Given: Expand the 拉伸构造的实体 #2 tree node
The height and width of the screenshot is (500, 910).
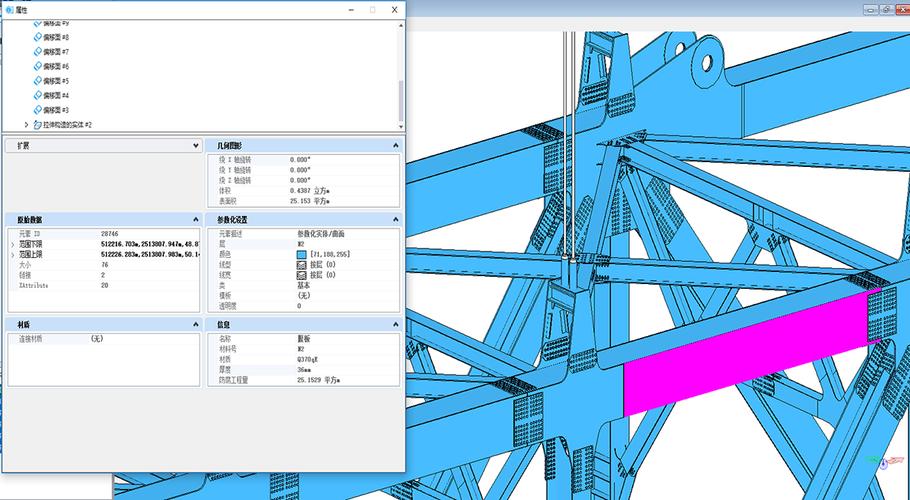Looking at the screenshot, I should (x=26, y=124).
